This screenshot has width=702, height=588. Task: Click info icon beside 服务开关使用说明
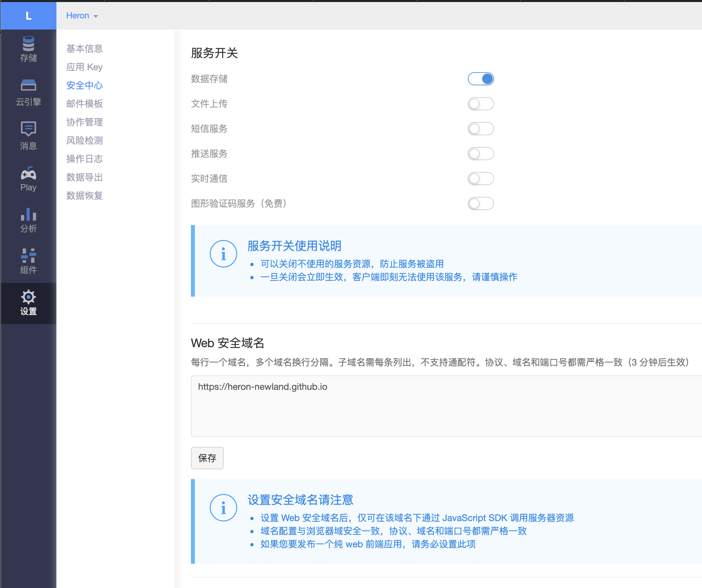coord(223,254)
